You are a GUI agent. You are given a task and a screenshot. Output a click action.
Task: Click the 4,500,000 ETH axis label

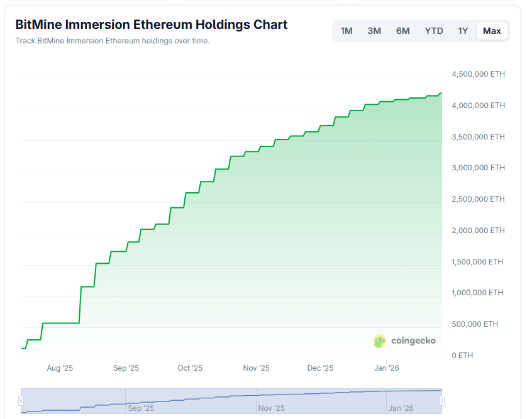click(x=477, y=73)
